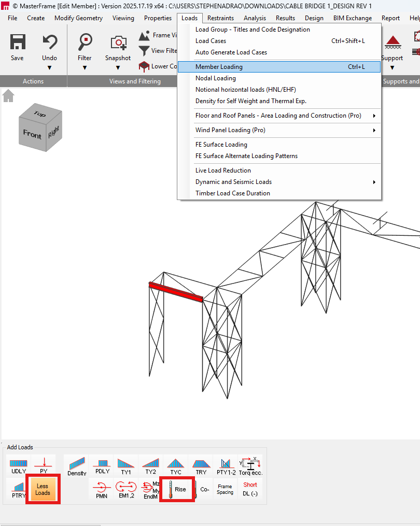Open the Filter magnifier tool
Image resolution: width=420 pixels, height=526 pixels.
[85, 42]
